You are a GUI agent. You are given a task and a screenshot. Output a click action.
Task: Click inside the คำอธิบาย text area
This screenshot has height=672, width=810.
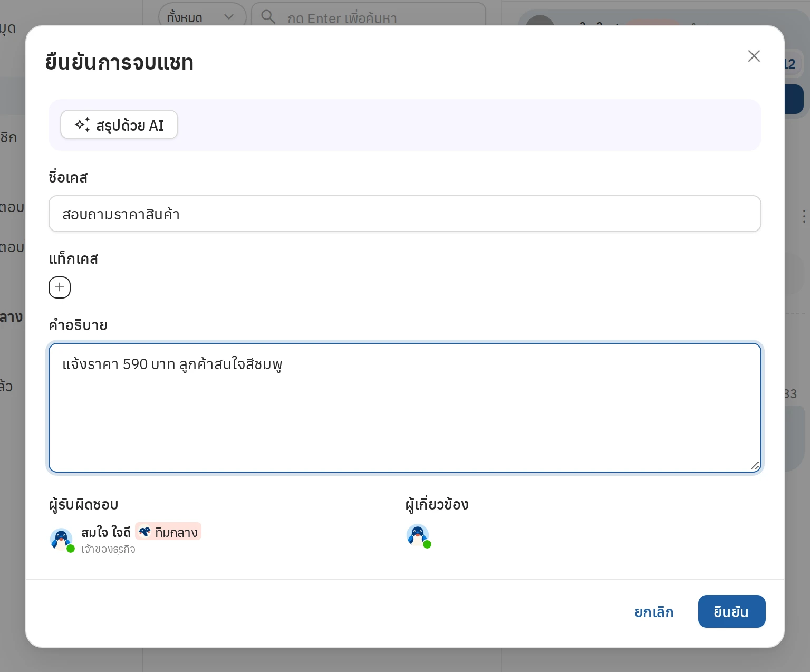click(404, 408)
